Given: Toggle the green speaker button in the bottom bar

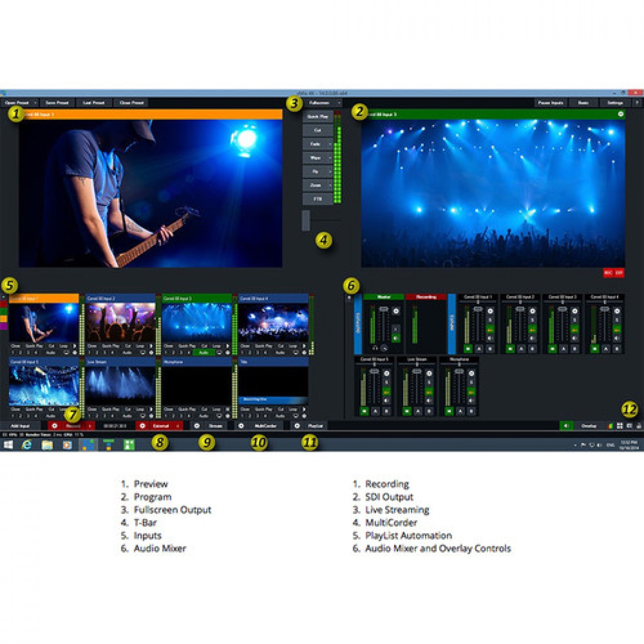Looking at the screenshot, I should [x=566, y=426].
